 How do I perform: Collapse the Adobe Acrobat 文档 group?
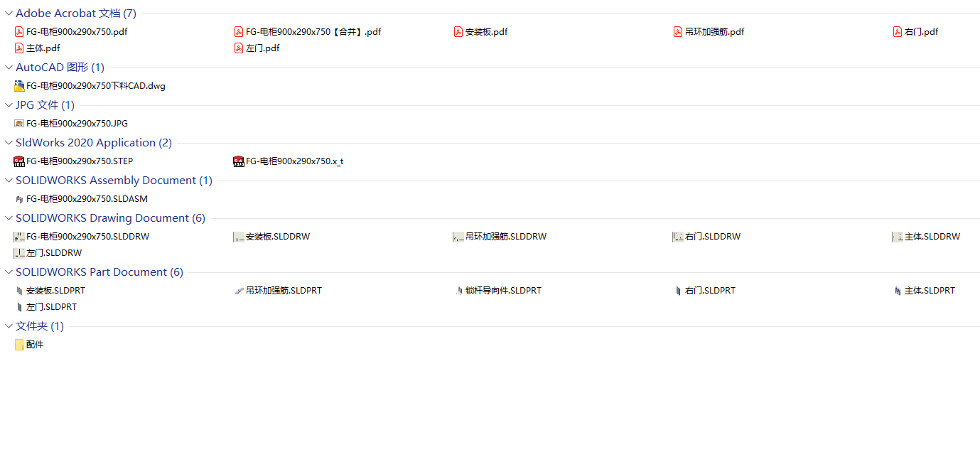click(9, 13)
